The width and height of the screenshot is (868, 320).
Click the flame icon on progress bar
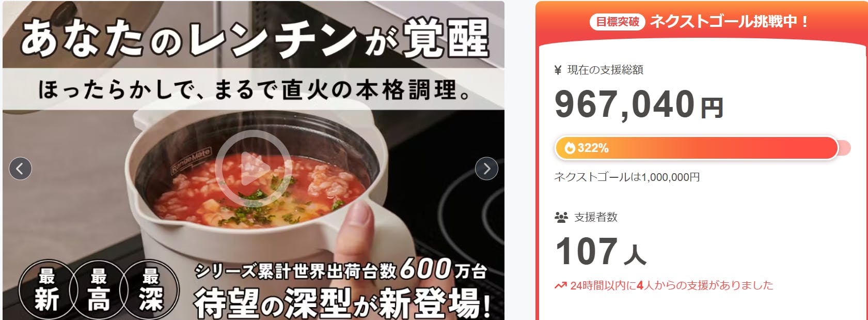570,148
